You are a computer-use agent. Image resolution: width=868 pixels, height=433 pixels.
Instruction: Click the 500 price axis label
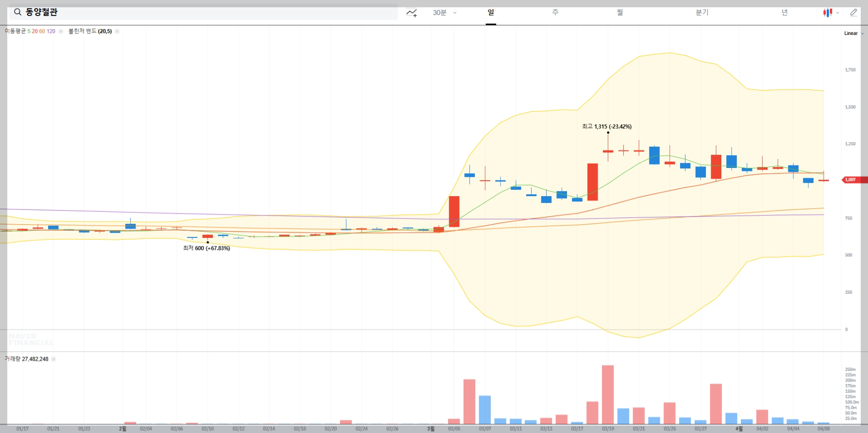[x=849, y=255]
